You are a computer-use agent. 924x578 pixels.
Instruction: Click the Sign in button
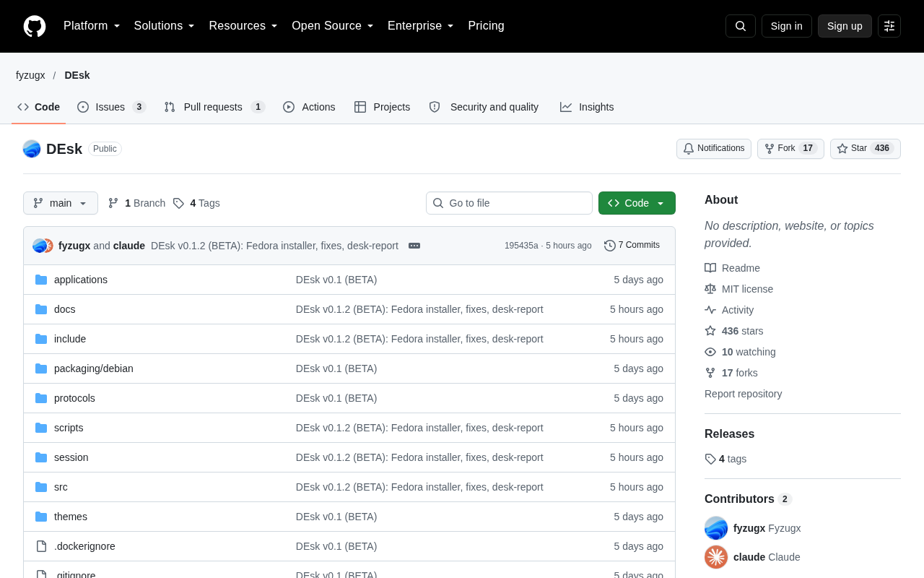[787, 26]
